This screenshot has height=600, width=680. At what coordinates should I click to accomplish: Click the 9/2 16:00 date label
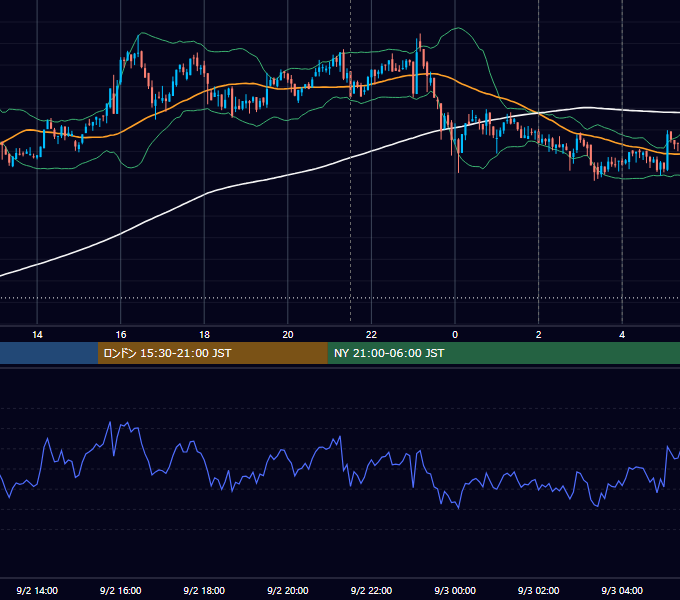point(121,590)
